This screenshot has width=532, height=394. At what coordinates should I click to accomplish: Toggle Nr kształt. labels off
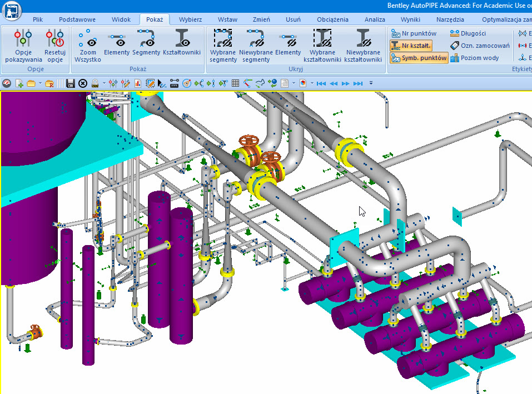411,46
